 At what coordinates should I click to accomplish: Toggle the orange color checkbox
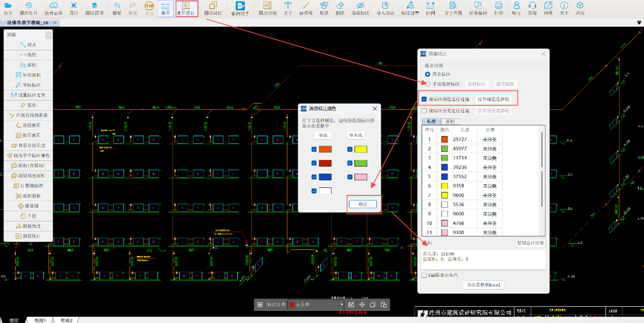314,149
